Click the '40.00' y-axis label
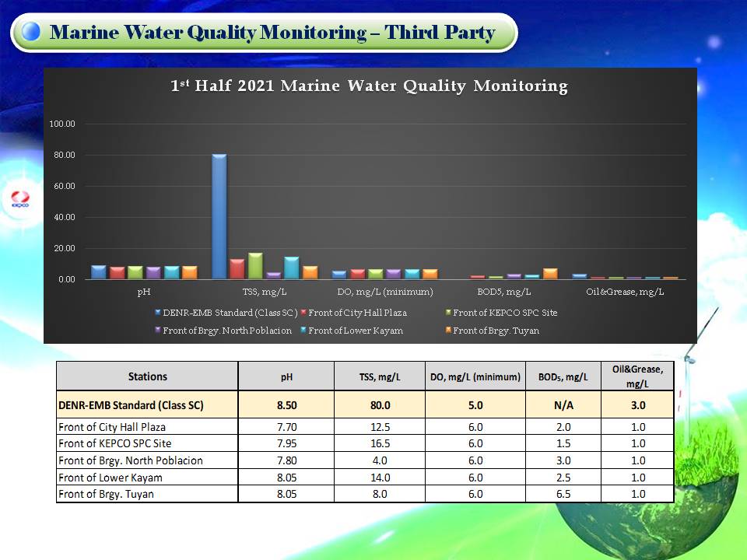Viewport: 747px width, 560px height. (x=65, y=217)
